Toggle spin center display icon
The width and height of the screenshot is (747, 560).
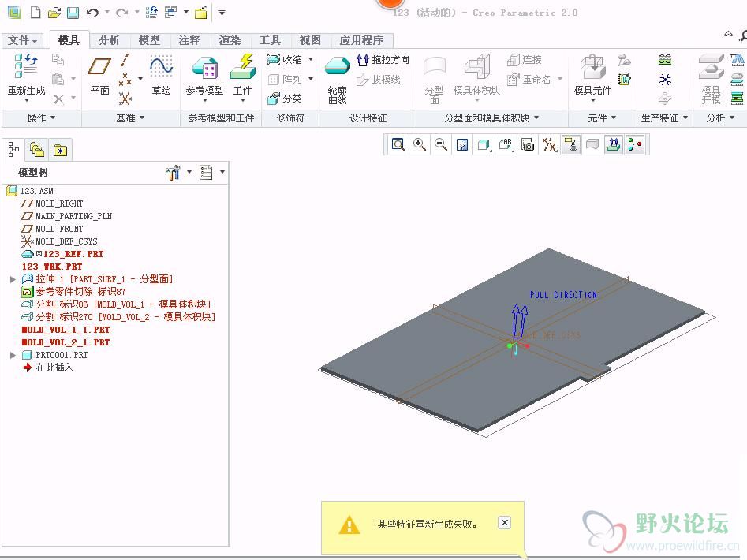[x=635, y=144]
